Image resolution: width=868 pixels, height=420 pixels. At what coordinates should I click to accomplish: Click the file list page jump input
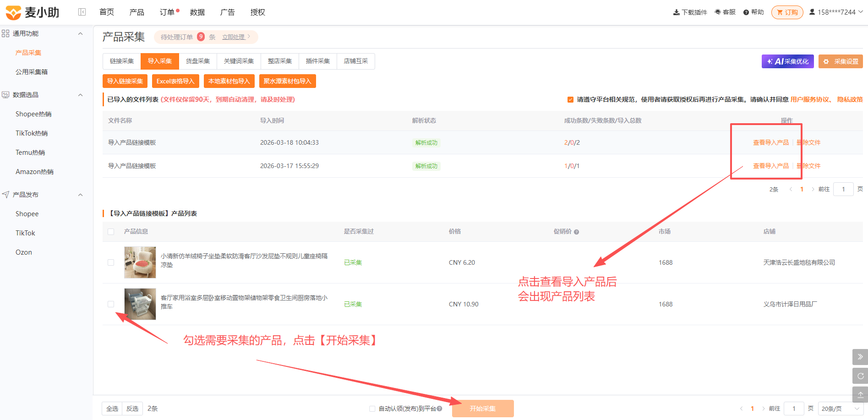pos(843,189)
